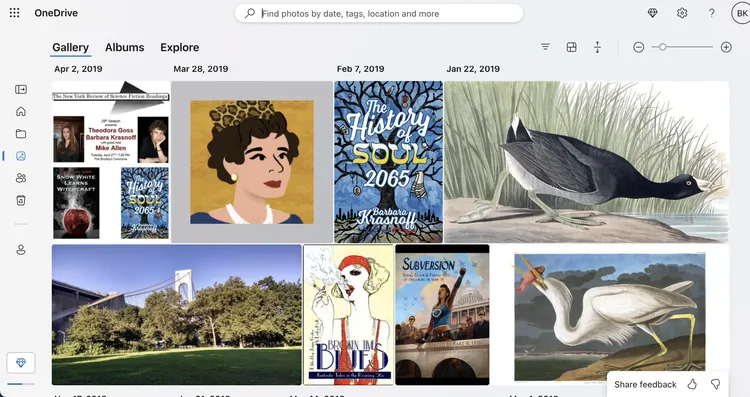The width and height of the screenshot is (750, 397).
Task: Click the zoom out minus button
Action: pyautogui.click(x=639, y=47)
